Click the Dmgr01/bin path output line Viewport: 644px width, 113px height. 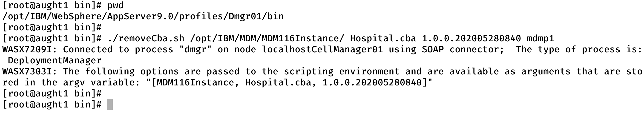143,17
